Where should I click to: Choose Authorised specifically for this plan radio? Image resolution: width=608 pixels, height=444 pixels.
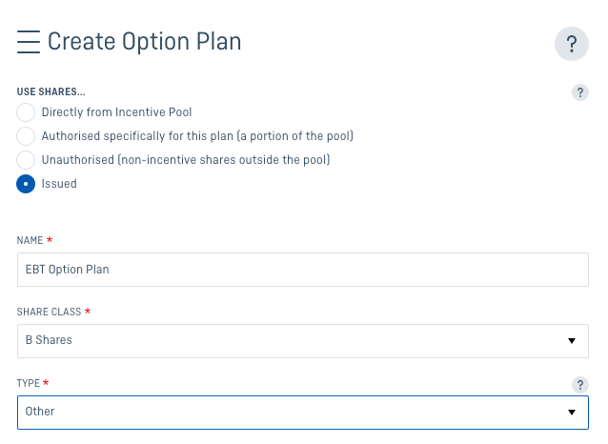coord(26,136)
